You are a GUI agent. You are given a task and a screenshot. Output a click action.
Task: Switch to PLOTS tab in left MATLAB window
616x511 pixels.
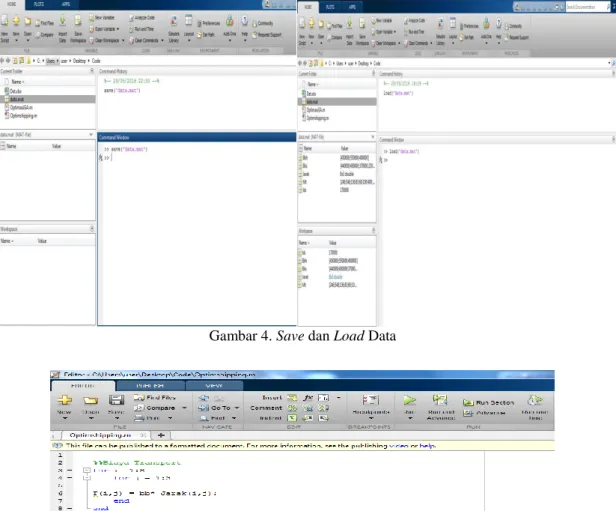[39, 4]
